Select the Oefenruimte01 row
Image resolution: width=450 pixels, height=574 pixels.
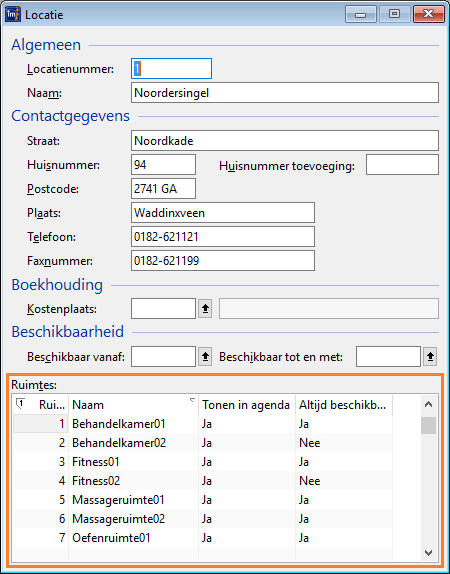tap(202, 538)
